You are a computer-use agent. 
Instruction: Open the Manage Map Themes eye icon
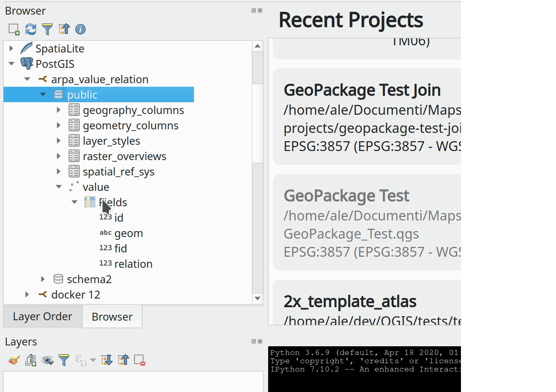click(x=48, y=360)
